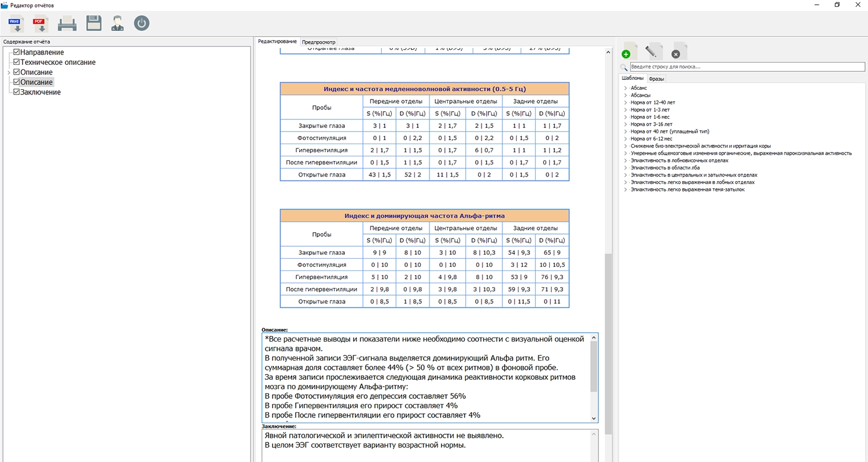Switch to the Предпросмотр tab
Screen dimensions: 868x462
click(319, 42)
